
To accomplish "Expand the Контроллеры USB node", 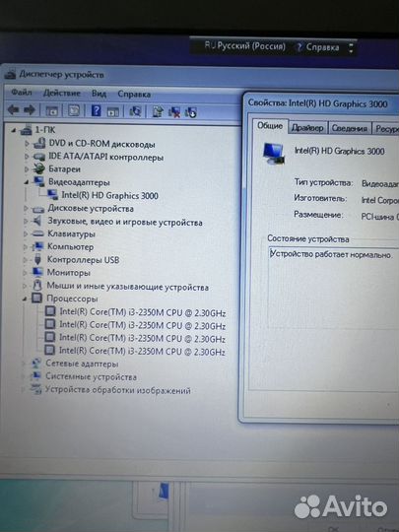I will coord(25,260).
